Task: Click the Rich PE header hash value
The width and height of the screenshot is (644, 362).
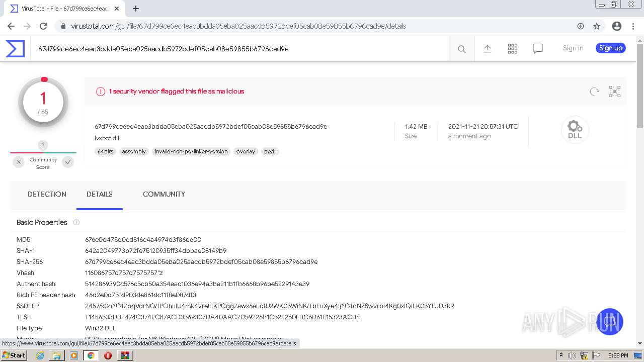Action: [x=140, y=295]
